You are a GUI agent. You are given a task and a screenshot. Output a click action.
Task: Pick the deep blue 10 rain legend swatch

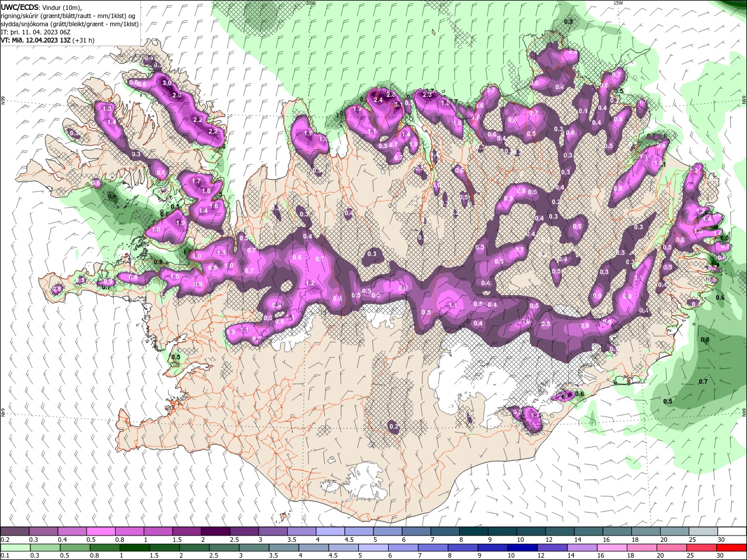[522, 548]
